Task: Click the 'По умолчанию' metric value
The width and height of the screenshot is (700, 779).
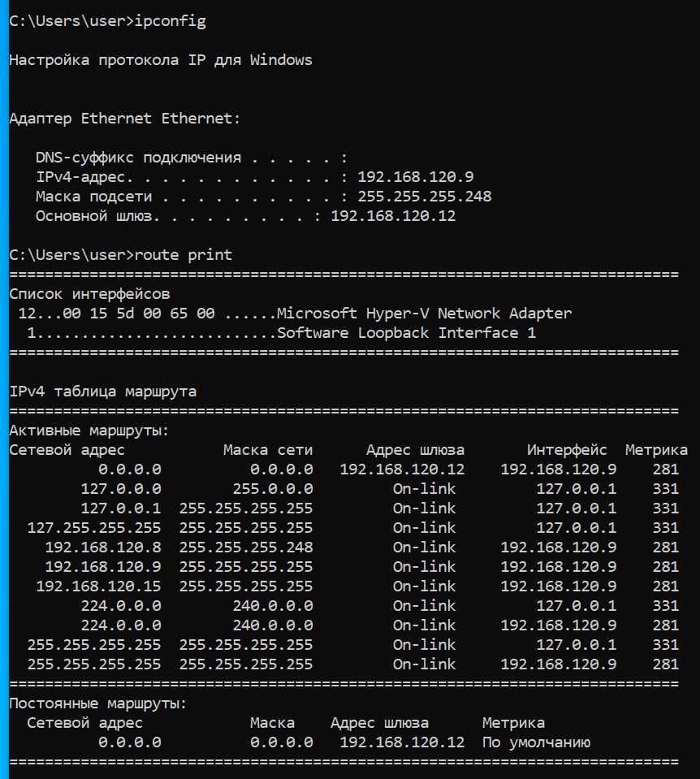Action: pos(536,742)
